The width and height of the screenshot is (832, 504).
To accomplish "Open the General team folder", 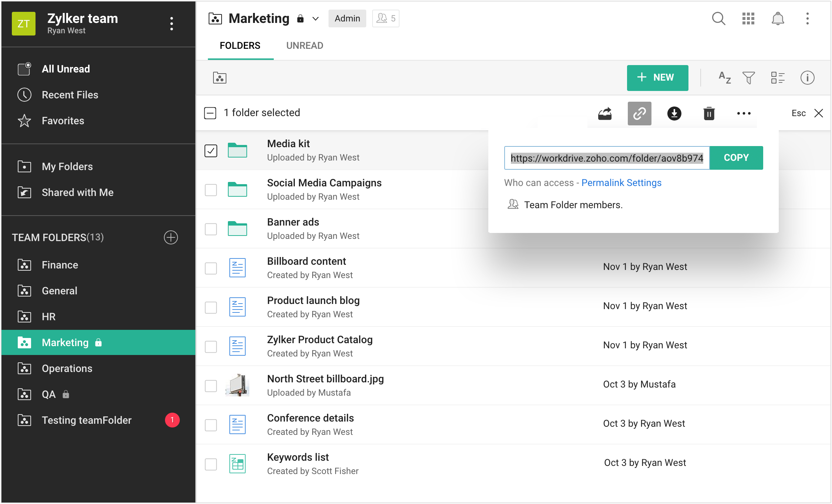I will pos(98,291).
